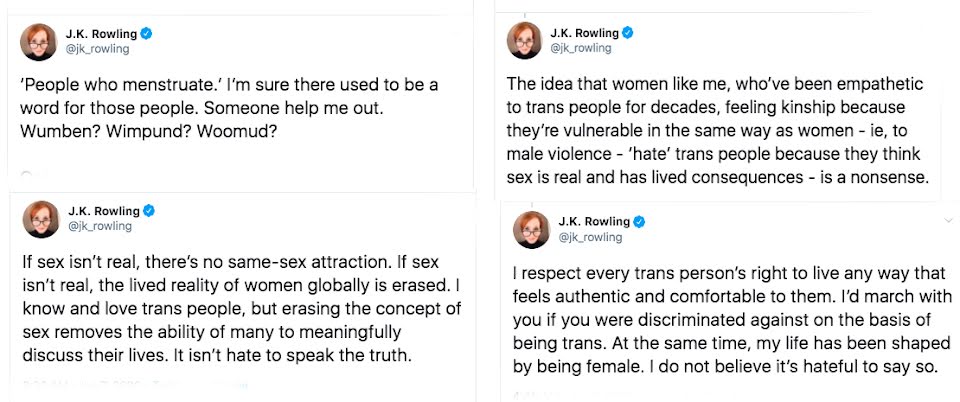Open J.K. Rowling name above 'People who menstruate'
This screenshot has width=960, height=402.
[101, 34]
